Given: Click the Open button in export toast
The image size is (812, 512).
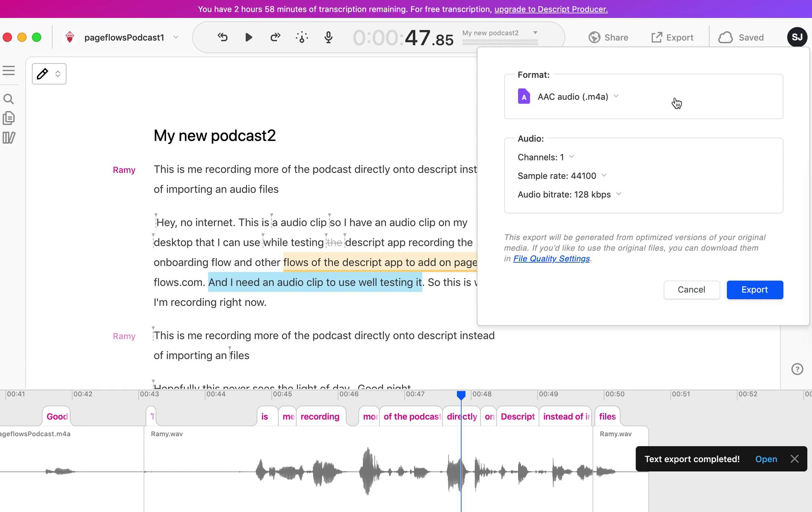Looking at the screenshot, I should [766, 459].
